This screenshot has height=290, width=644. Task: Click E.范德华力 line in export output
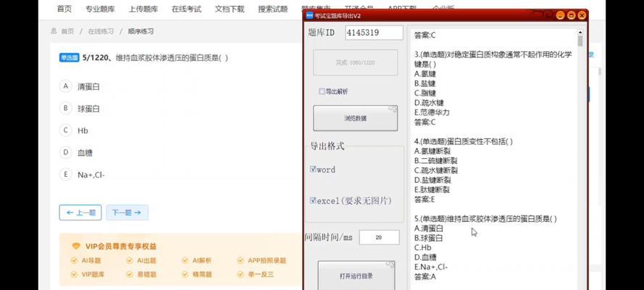[x=432, y=112]
